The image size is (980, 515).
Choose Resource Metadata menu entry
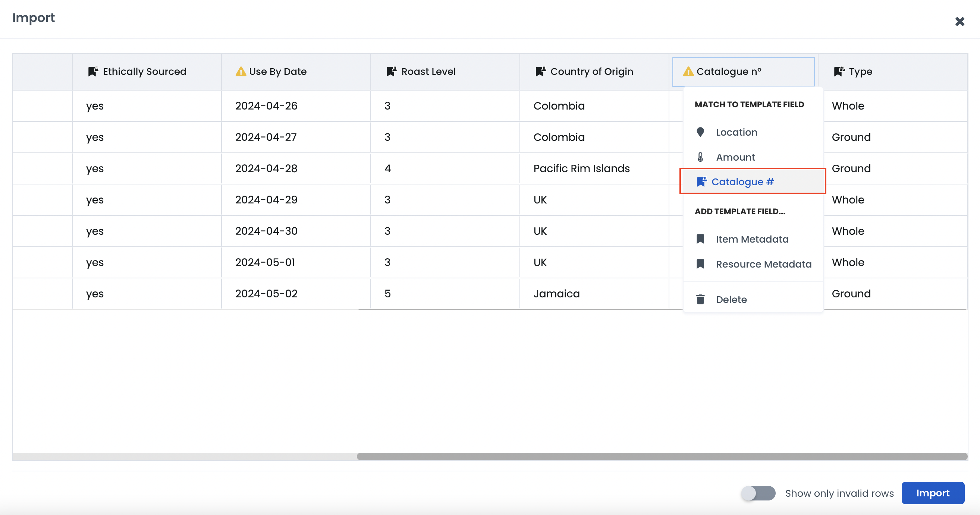click(x=763, y=264)
